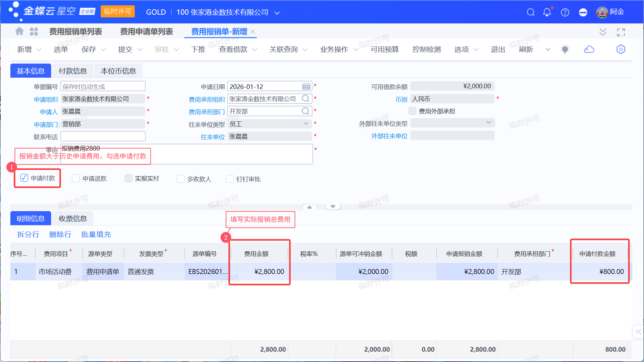Click the fullscreen expand icon
This screenshot has height=362, width=644.
(621, 32)
